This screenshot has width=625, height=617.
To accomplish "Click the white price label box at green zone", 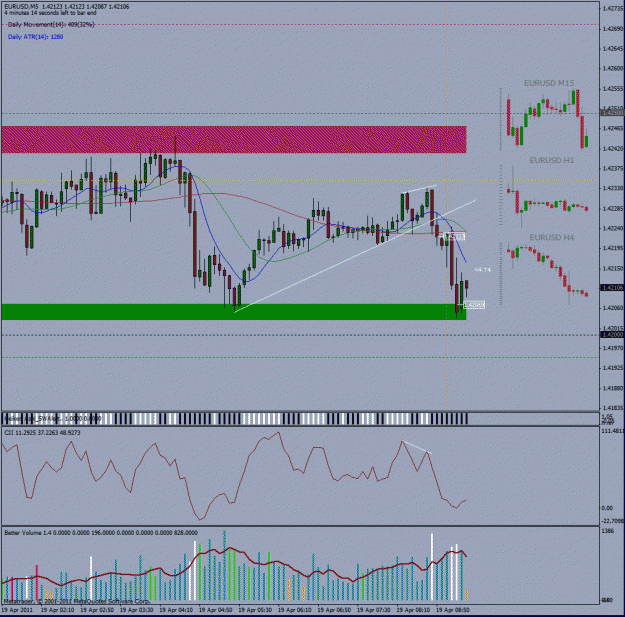I will (474, 305).
